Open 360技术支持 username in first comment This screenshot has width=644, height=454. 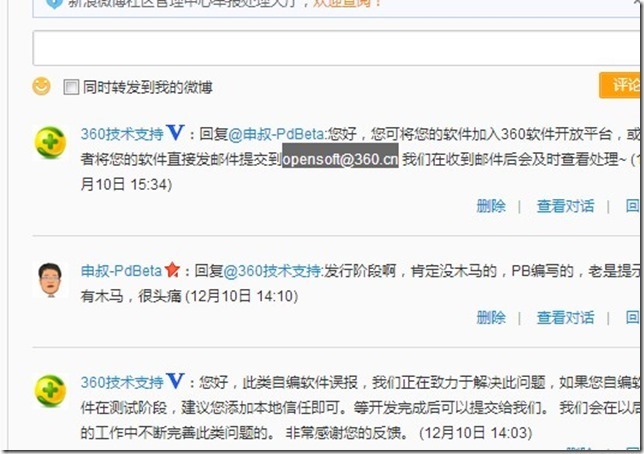pyautogui.click(x=122, y=134)
